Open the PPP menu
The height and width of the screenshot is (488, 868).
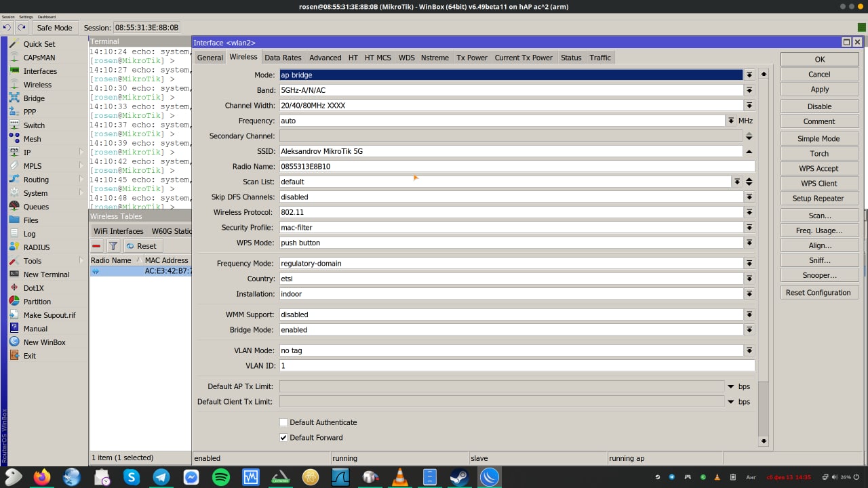(x=30, y=112)
